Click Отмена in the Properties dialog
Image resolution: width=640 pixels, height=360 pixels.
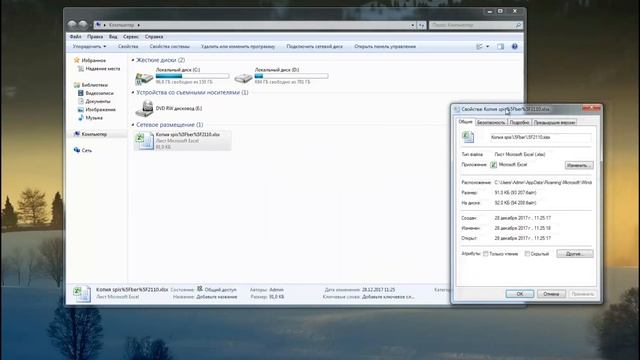[551, 294]
